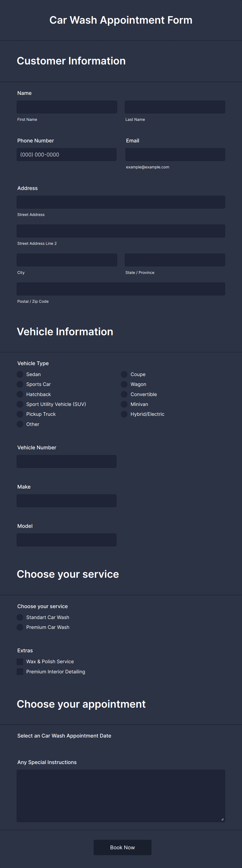The width and height of the screenshot is (242, 868).
Task: Pick the Pickup Truck radio button
Action: (20, 414)
